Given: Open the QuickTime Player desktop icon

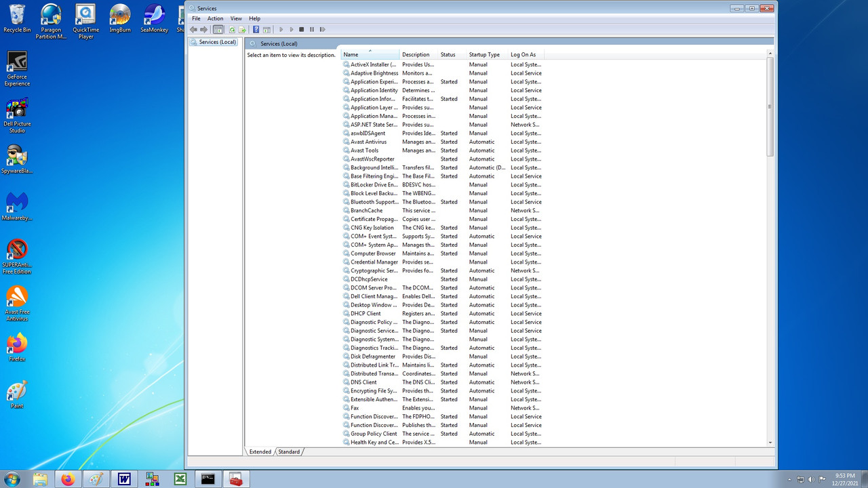Looking at the screenshot, I should 85,21.
